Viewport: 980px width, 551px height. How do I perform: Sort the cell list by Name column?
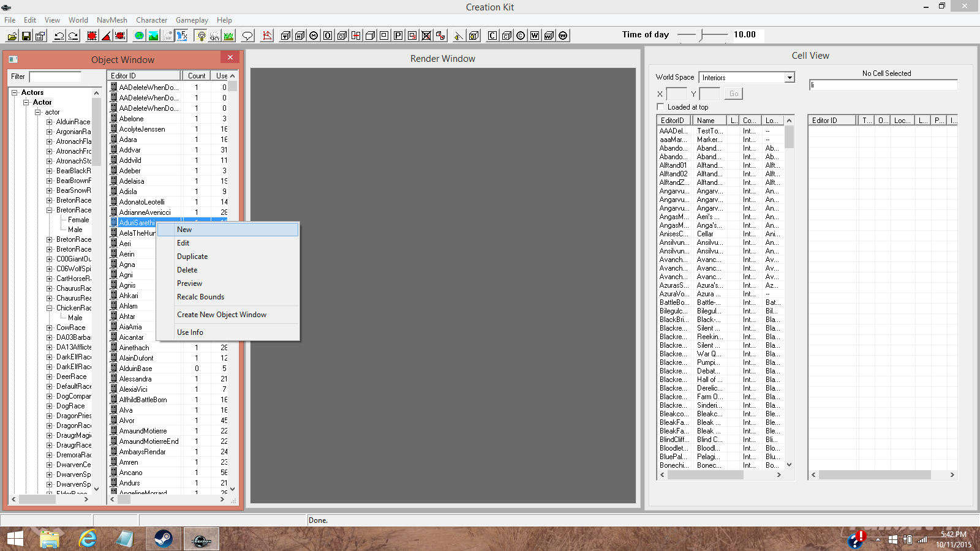[x=709, y=121]
